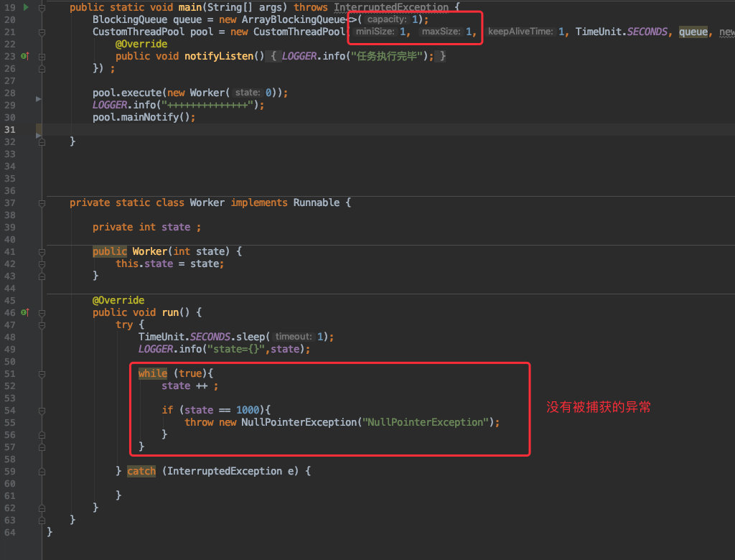Click the folded opening brace after notifyListen()
Viewport: 735px width, 560px height.
(273, 56)
